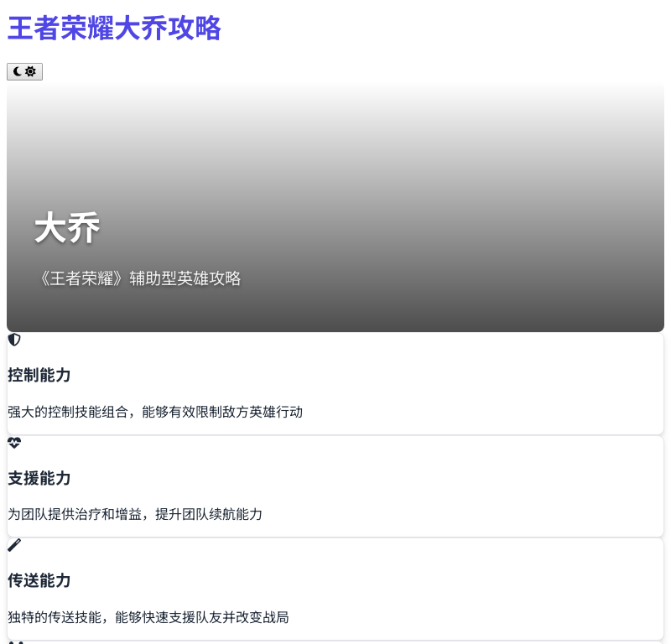Click description 强大的控制技能组合，能够有效限制敌方英雄行动
Image resolution: width=671 pixels, height=644 pixels.
pos(155,412)
